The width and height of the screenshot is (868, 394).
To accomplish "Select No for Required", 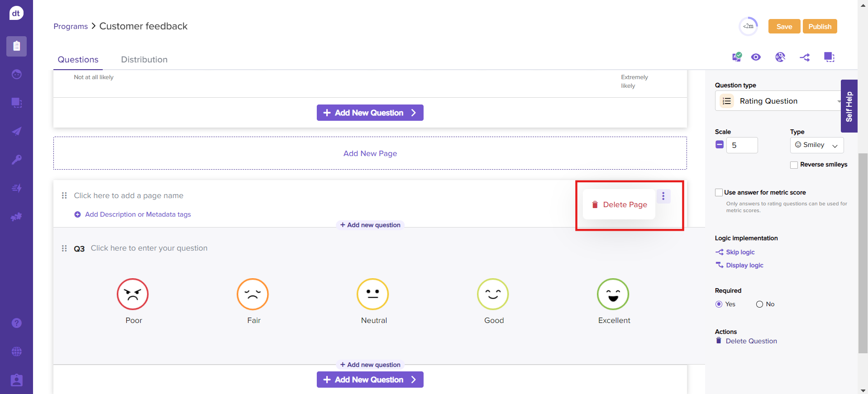I will (759, 304).
